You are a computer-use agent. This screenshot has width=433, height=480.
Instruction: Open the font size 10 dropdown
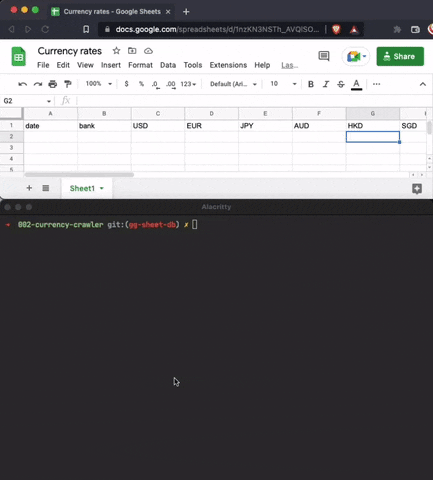[283, 84]
